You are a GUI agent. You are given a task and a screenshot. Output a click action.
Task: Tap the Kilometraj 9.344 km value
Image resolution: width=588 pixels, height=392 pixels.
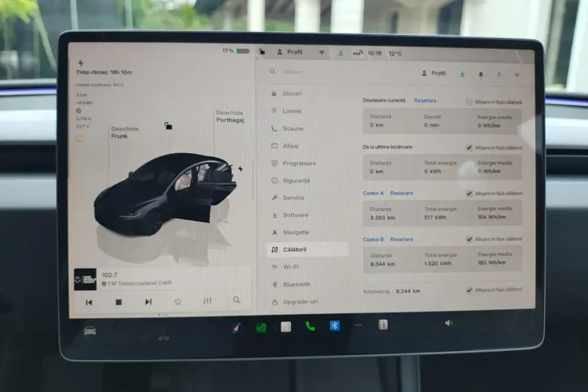point(408,291)
